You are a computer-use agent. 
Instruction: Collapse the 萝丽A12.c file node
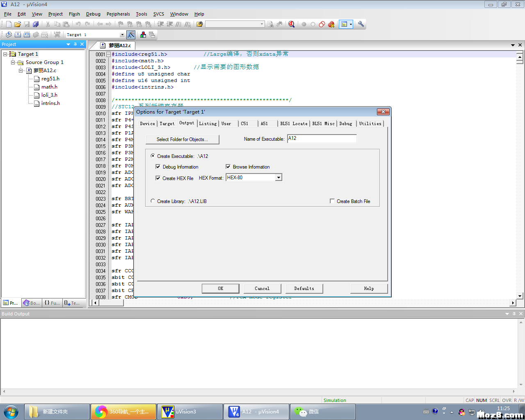[x=21, y=71]
